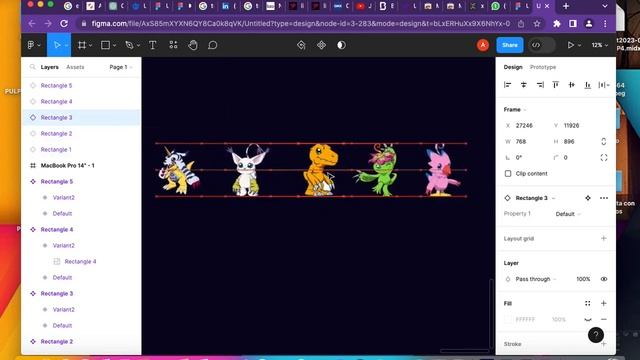
Task: Select the Text tool
Action: click(x=153, y=45)
